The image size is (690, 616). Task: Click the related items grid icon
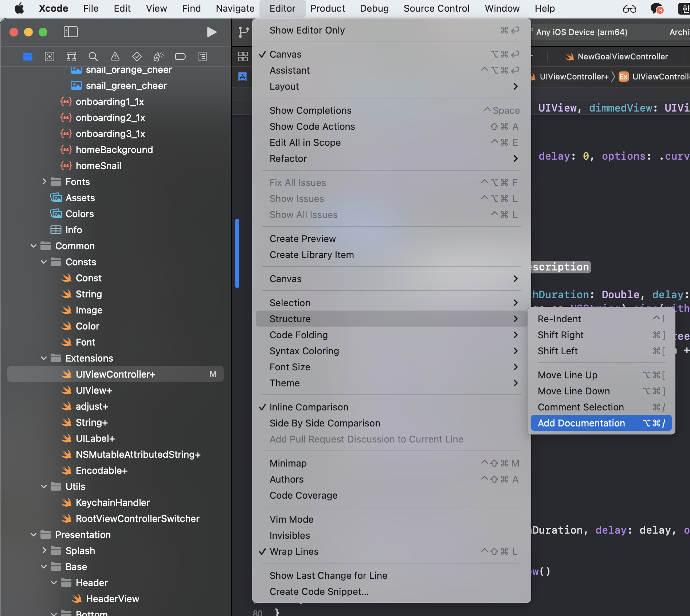(x=243, y=56)
